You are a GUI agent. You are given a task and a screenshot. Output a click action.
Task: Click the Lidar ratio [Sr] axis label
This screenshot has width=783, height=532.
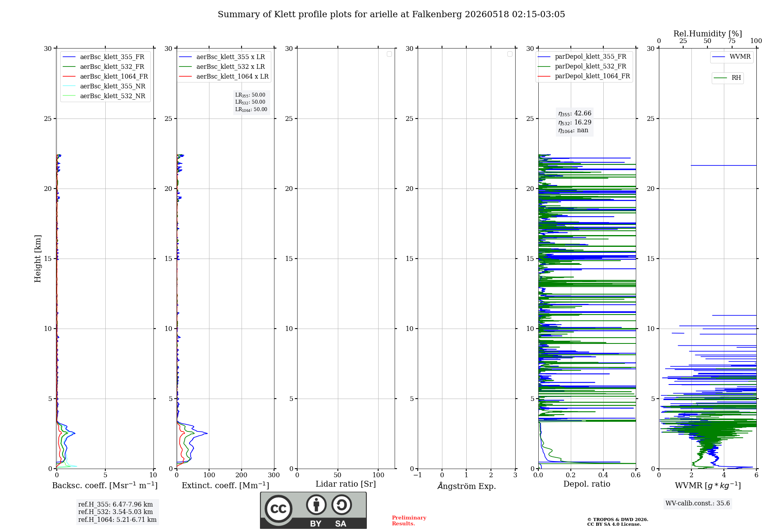point(346,484)
